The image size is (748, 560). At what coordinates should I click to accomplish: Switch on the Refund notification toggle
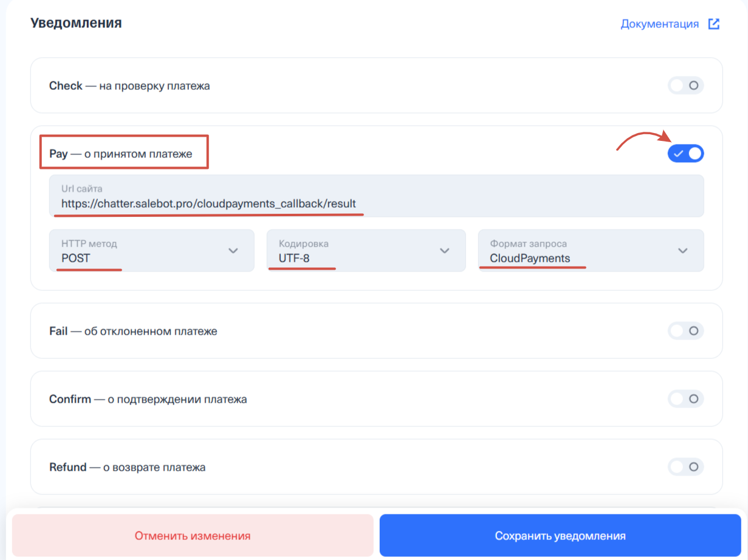(686, 467)
